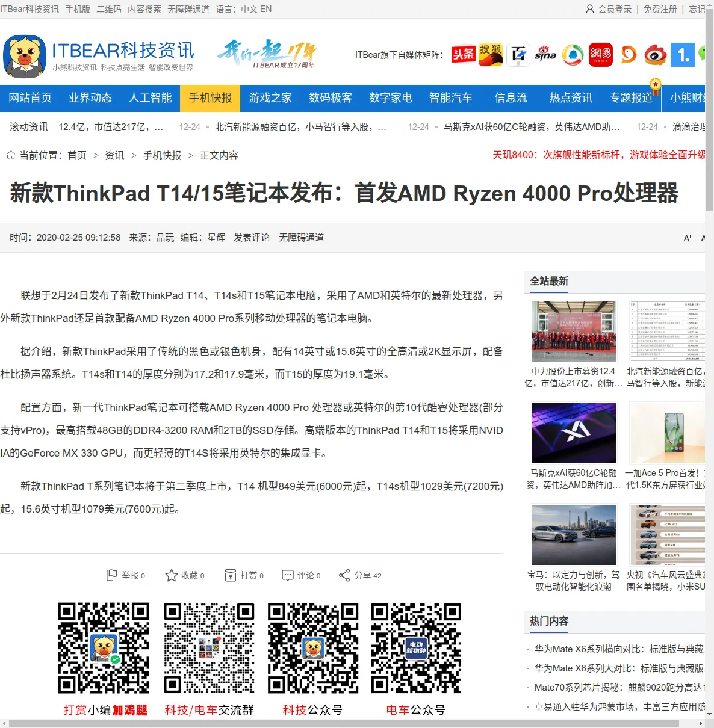Screen dimensions: 714x728
Task: Open the 卓易通入驻华为鸿蒙市场 hot article
Action: click(x=619, y=707)
